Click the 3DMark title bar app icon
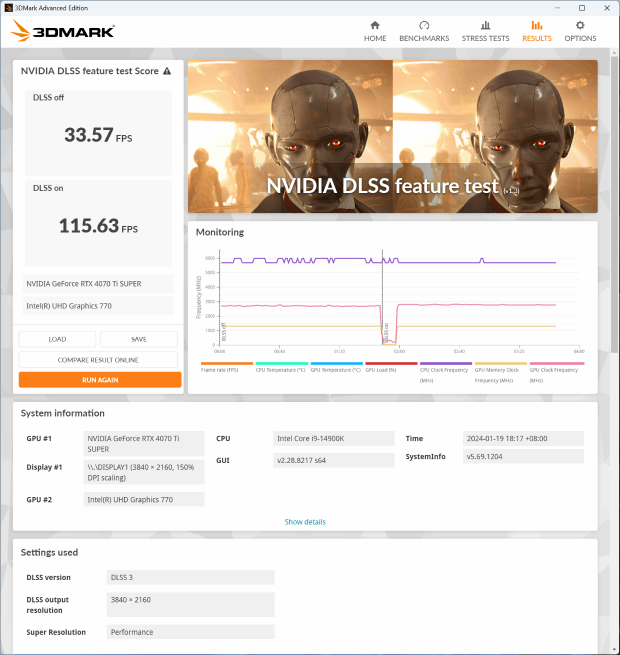The height and width of the screenshot is (655, 620). pos(8,8)
